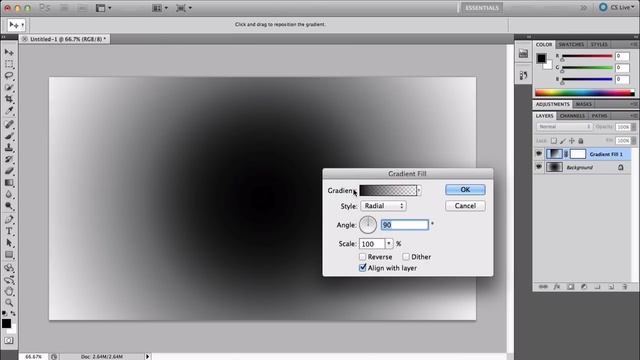Select the 3D Object Rotate tool
The height and width of the screenshot is (360, 640).
pos(9,268)
